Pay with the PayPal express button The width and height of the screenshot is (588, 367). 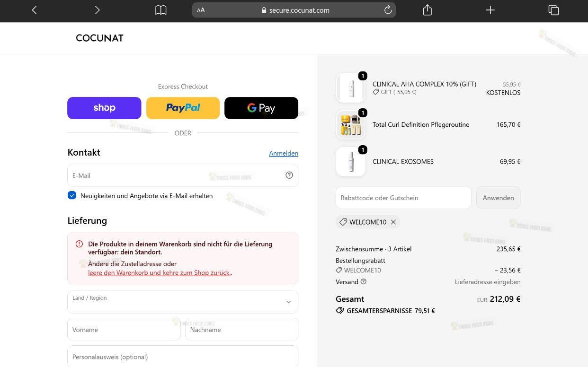tap(183, 108)
